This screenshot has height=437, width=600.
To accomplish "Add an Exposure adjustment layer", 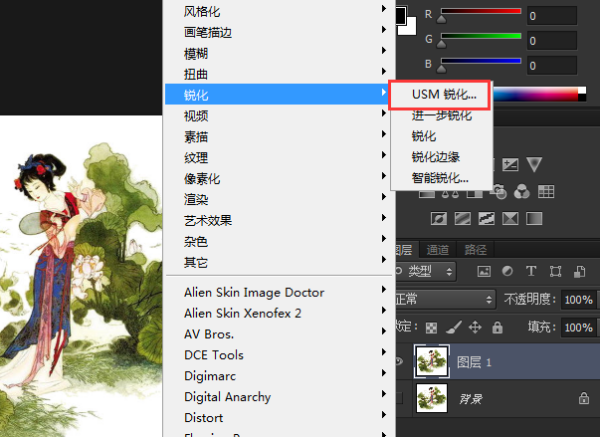I will (510, 165).
